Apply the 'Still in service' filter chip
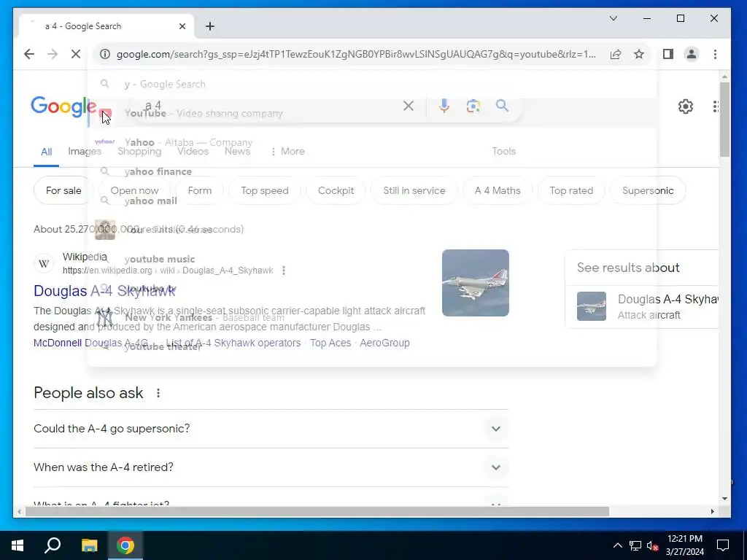Viewport: 747px width, 560px height. 414,190
